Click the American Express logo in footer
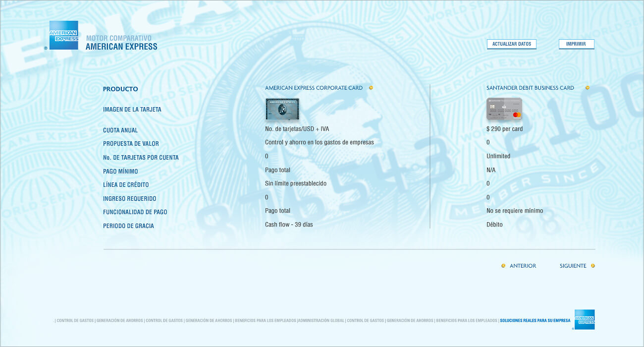This screenshot has height=347, width=644. [585, 319]
